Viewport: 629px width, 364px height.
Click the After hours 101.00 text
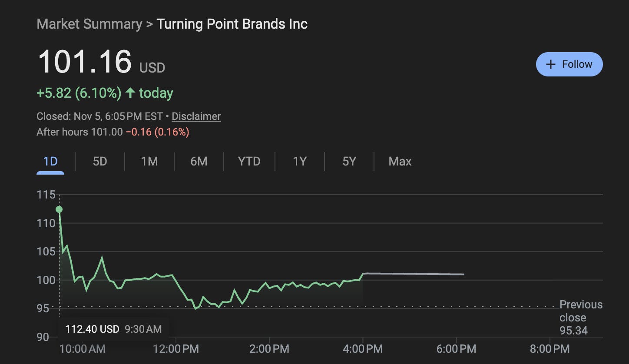click(x=79, y=132)
